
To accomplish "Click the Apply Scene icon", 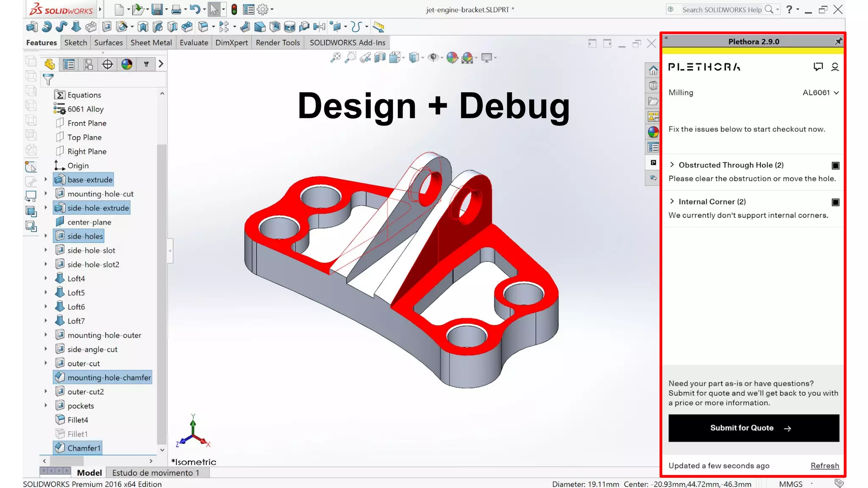I will click(x=467, y=58).
